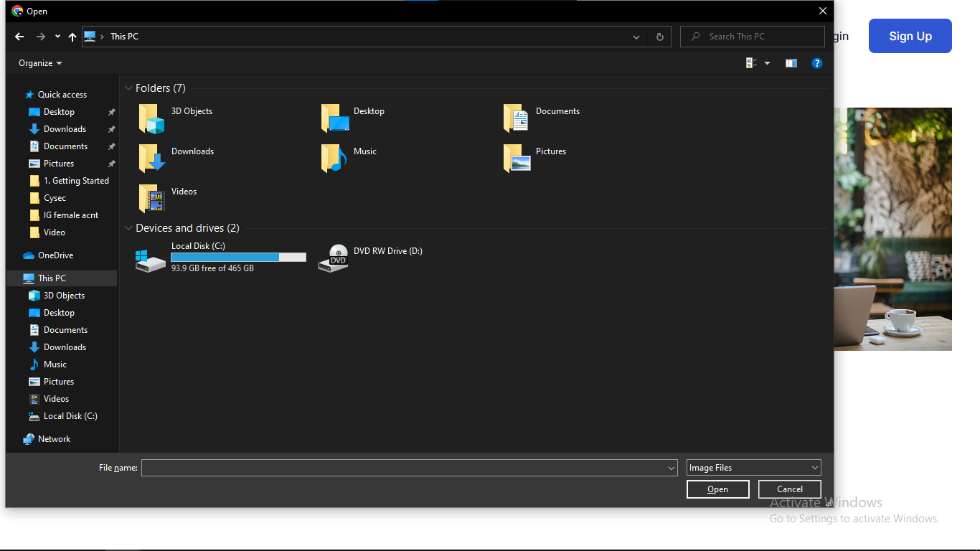The height and width of the screenshot is (551, 980).
Task: Open the Videos folder in main pane
Action: [x=168, y=199]
